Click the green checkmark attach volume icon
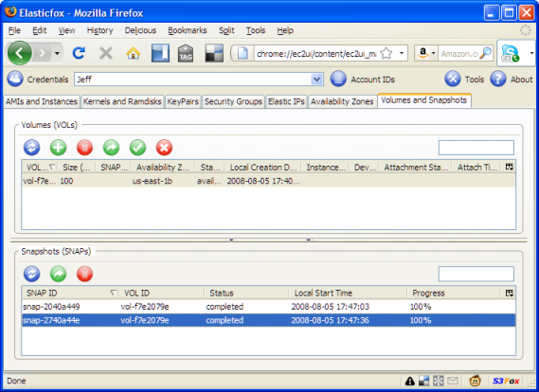This screenshot has width=539, height=392. (x=137, y=148)
